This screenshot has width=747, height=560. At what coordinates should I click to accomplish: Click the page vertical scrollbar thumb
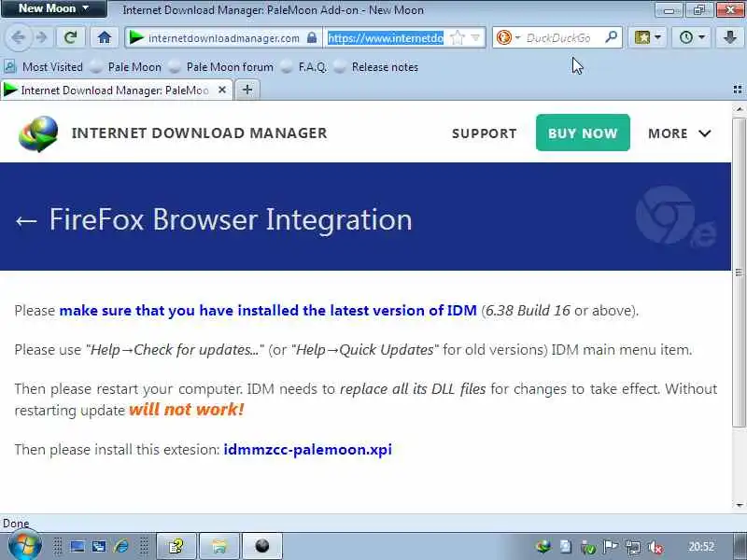pyautogui.click(x=739, y=272)
